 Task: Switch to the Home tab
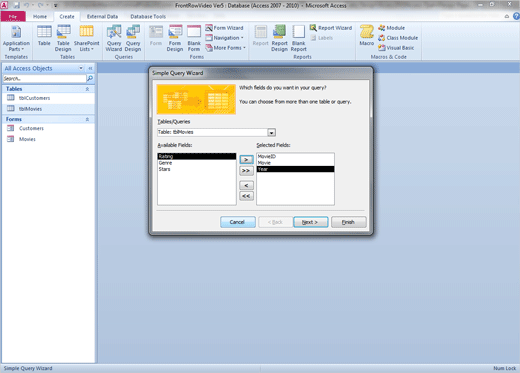pos(40,16)
